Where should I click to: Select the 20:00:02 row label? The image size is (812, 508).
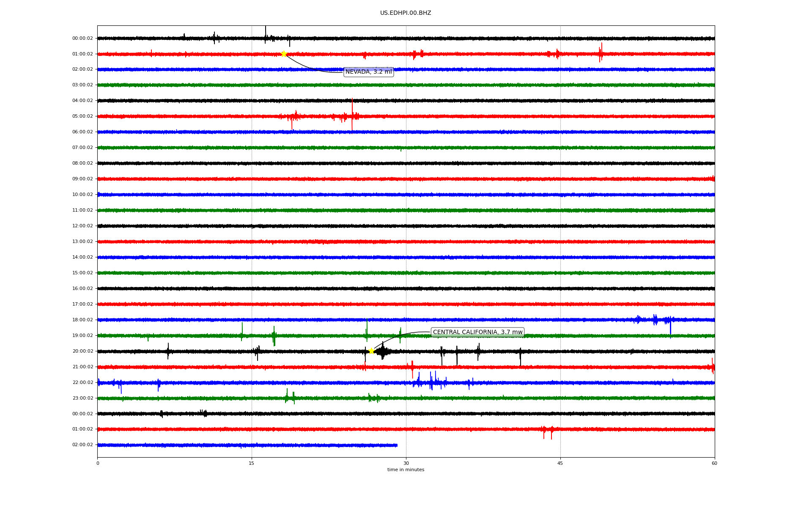click(82, 351)
